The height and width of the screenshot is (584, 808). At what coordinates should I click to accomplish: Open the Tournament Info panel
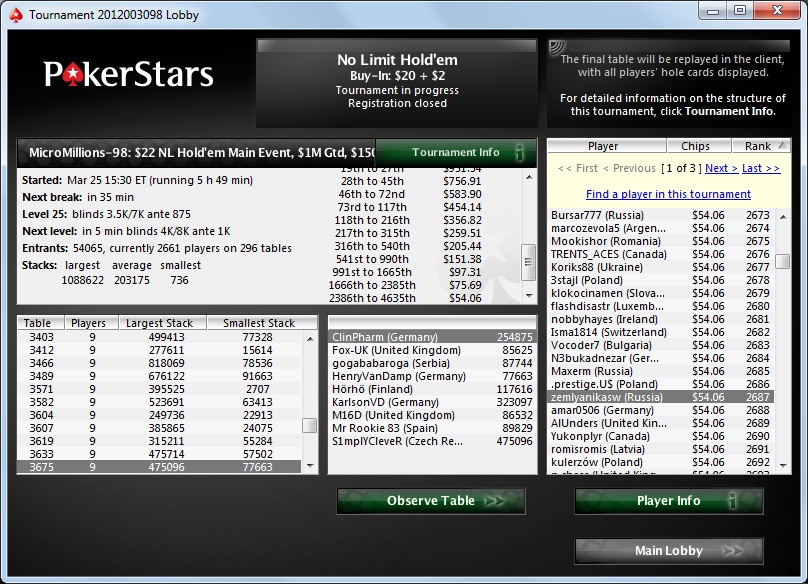coord(456,152)
